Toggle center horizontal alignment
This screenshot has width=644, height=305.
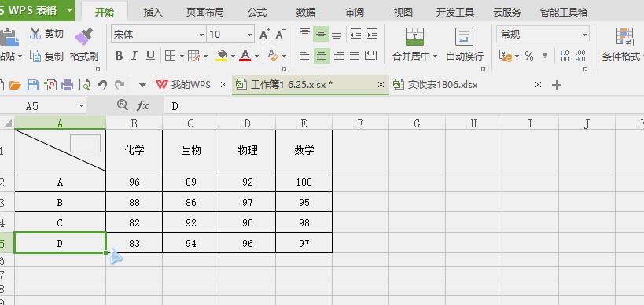[321, 55]
